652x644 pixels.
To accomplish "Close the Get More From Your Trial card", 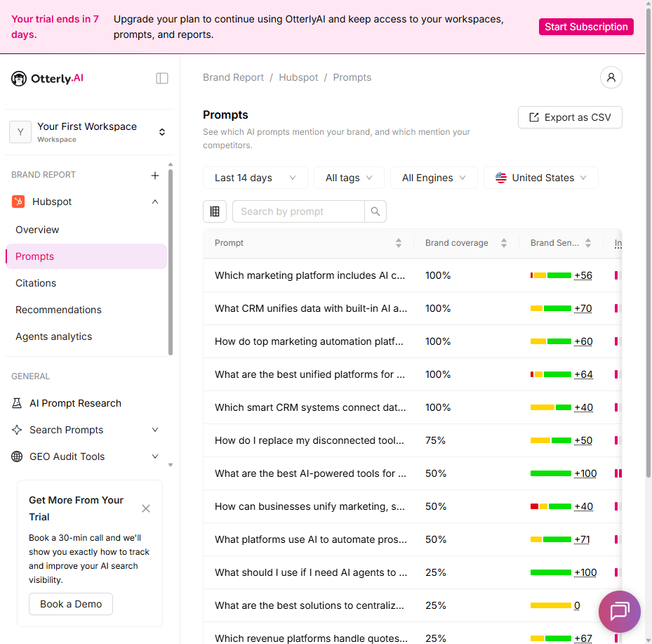I will coord(146,508).
